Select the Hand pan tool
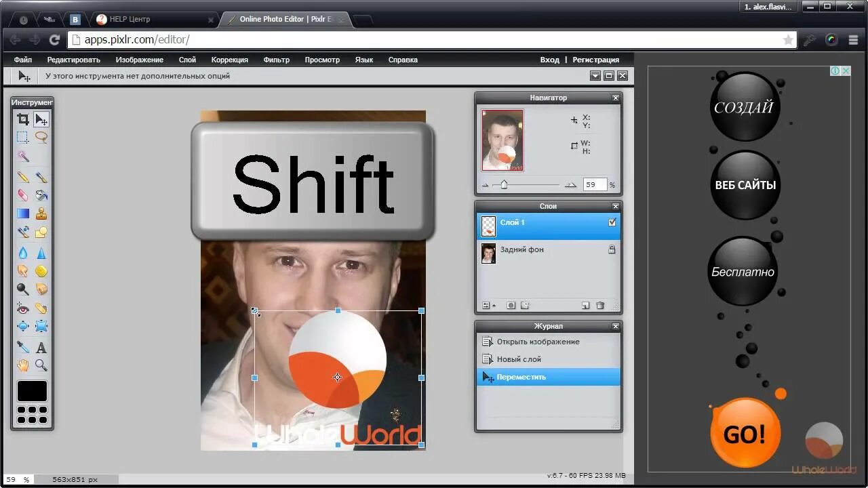This screenshot has height=488, width=868. click(23, 365)
